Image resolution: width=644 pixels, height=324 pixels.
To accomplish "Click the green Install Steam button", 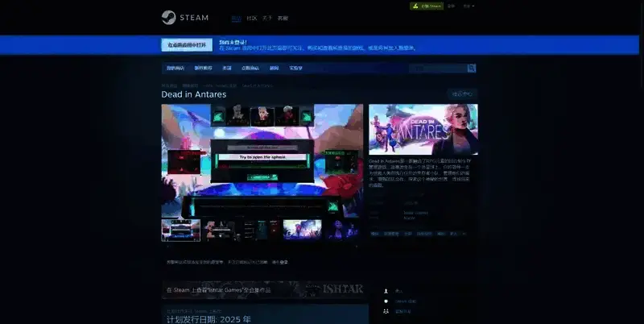I will pos(426,6).
